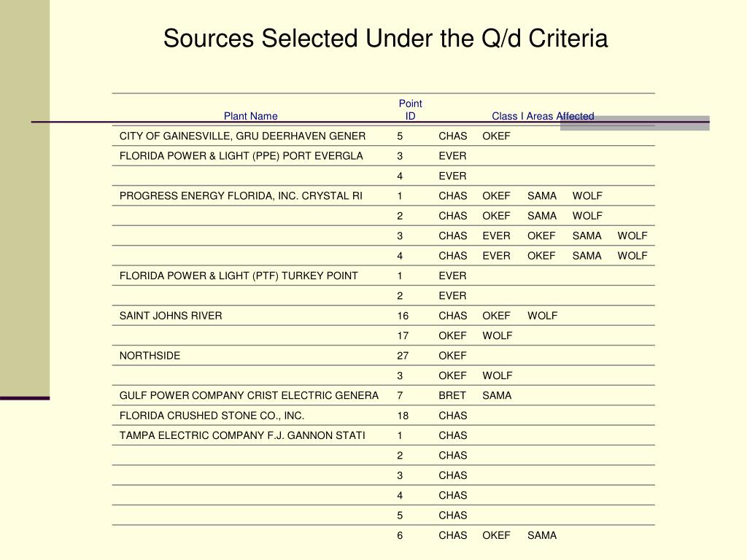Select Point ID 5 in City of Gainesville row
The height and width of the screenshot is (560, 747).
400,136
